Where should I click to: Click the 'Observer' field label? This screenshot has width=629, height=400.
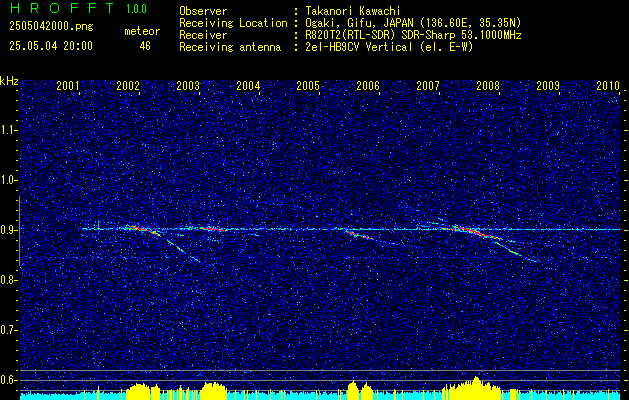(x=203, y=11)
